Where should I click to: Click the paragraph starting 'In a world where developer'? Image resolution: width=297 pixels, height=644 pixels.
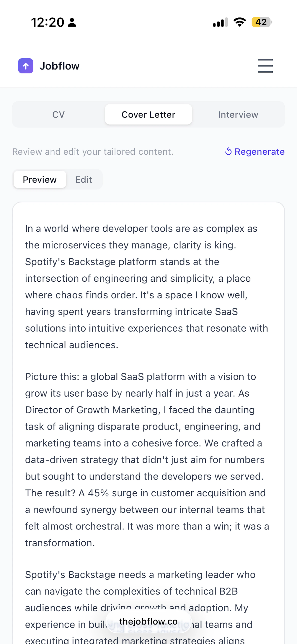click(x=147, y=286)
